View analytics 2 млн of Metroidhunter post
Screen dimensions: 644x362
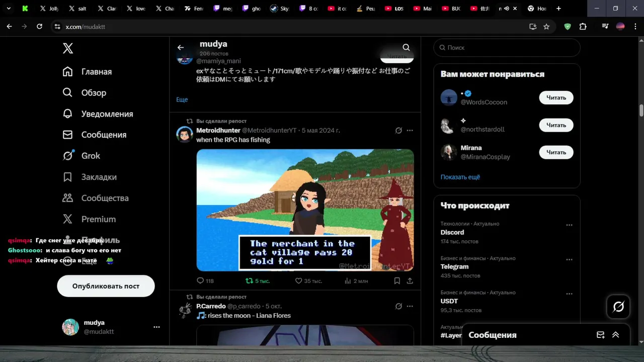(356, 281)
